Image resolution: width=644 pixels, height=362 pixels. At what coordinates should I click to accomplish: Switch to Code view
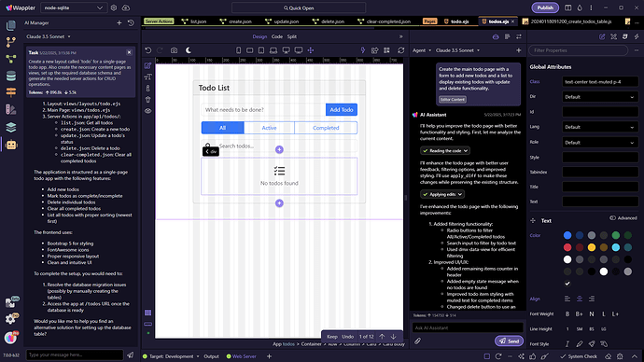(x=277, y=36)
